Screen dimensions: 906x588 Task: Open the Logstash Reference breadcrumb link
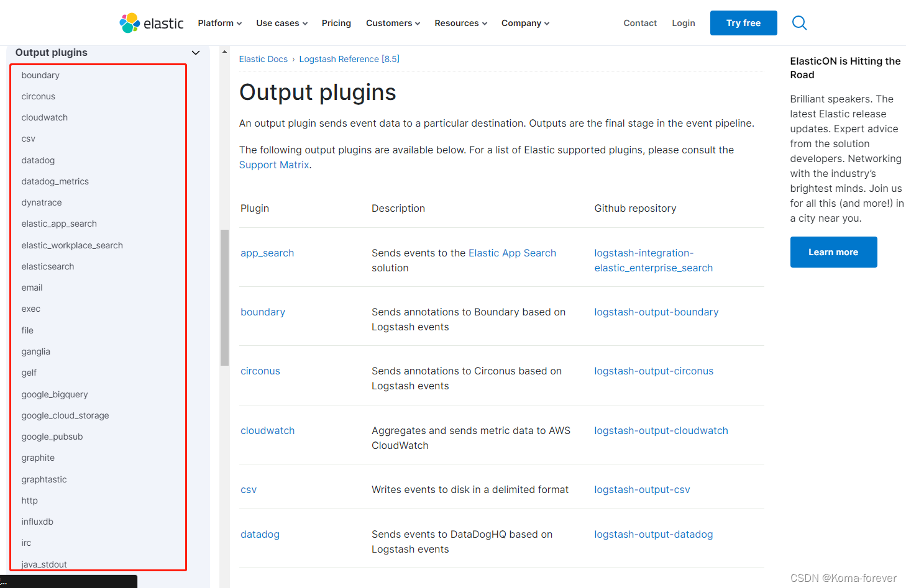[x=349, y=58]
